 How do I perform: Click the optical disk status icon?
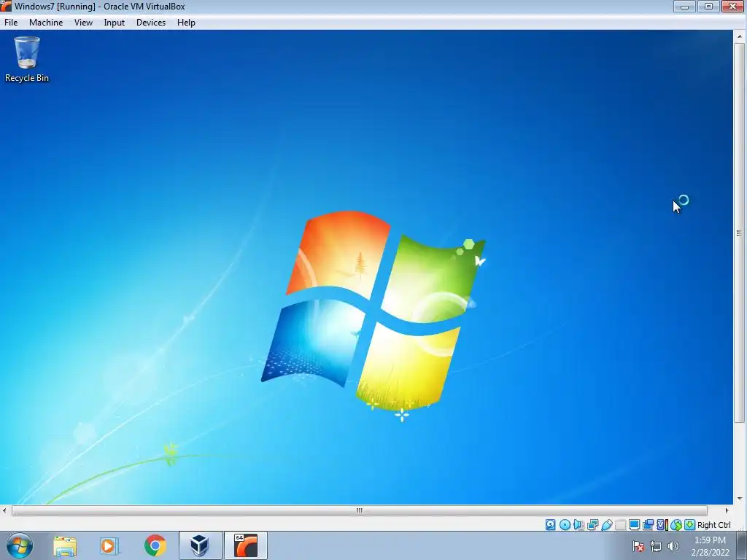[565, 525]
